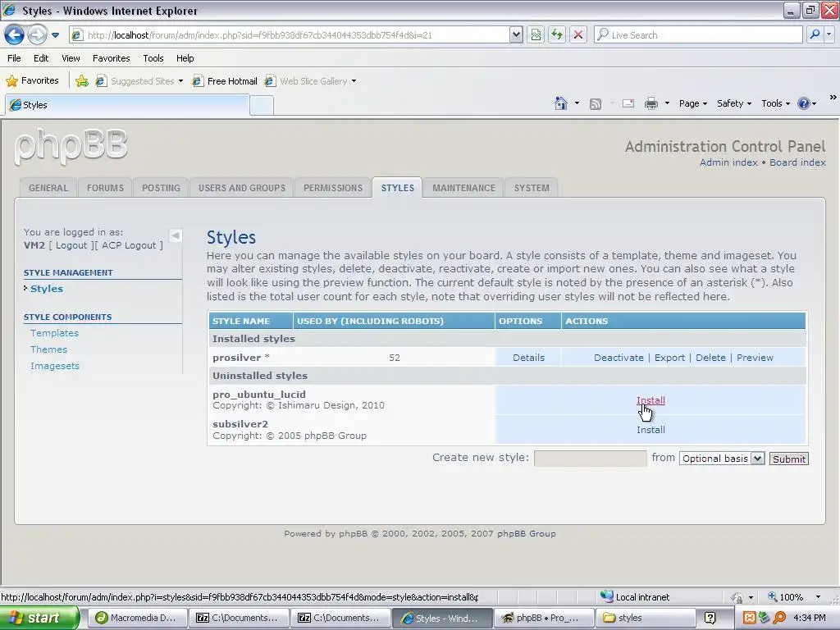This screenshot has height=630, width=840.
Task: Open a new blank browser tab
Action: [x=262, y=106]
